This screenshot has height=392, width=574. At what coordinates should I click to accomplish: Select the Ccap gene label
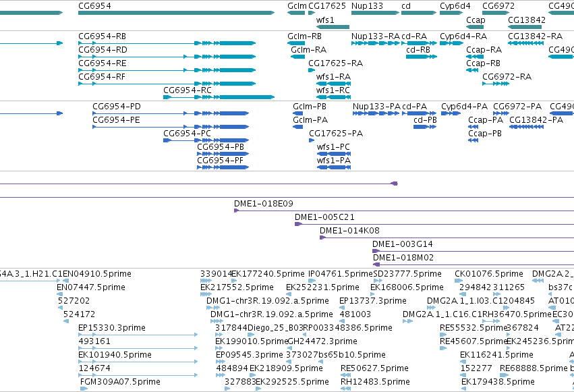click(x=476, y=20)
